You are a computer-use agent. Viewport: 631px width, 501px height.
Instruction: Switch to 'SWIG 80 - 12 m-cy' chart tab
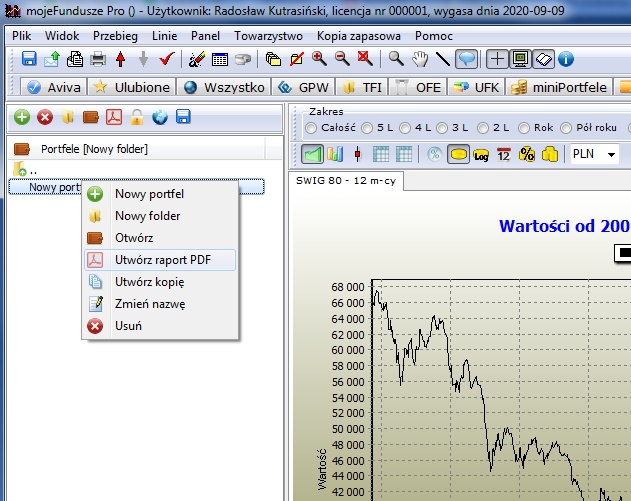[344, 182]
